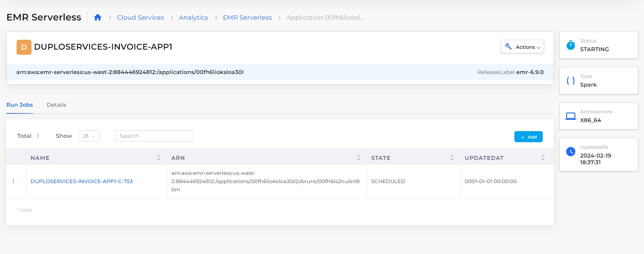Click the stopwatch icon in Status card
This screenshot has height=254, width=644.
[x=571, y=45]
